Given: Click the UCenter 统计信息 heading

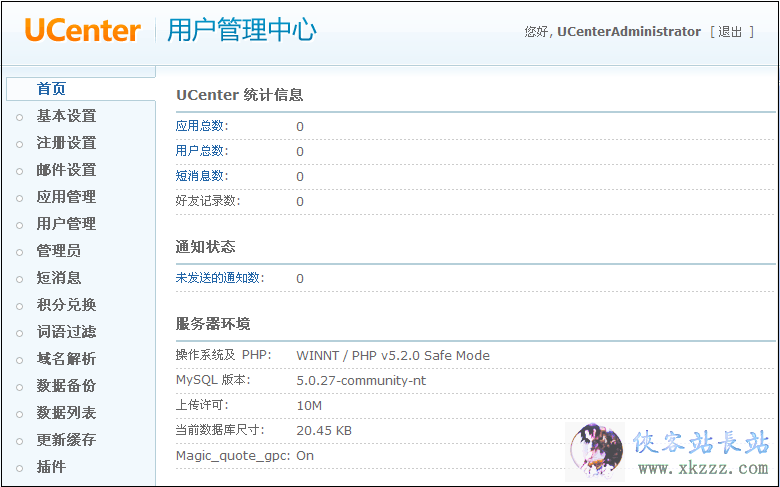Looking at the screenshot, I should pos(240,95).
